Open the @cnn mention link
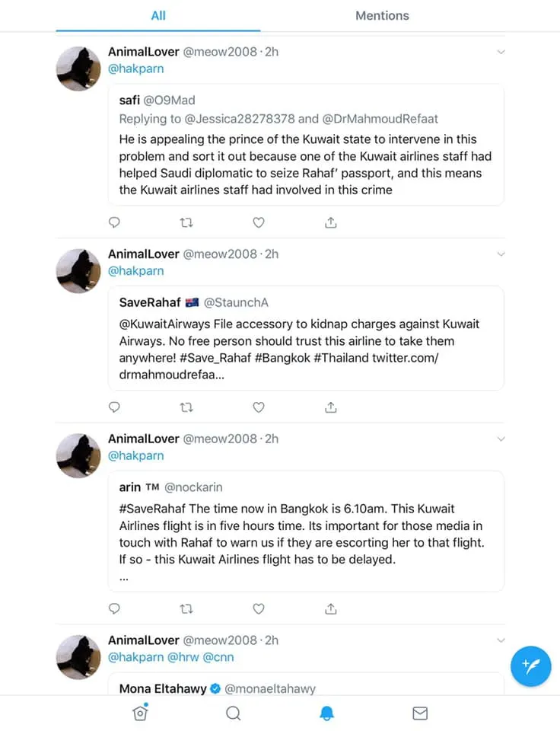 (218, 657)
